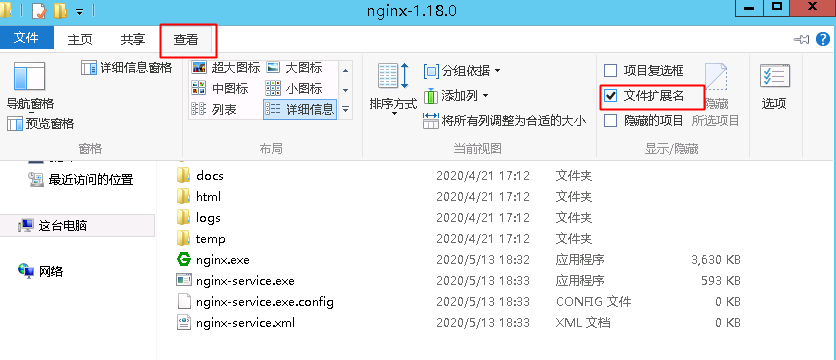Click the docs folder icon
The image size is (836, 360).
coord(183,175)
